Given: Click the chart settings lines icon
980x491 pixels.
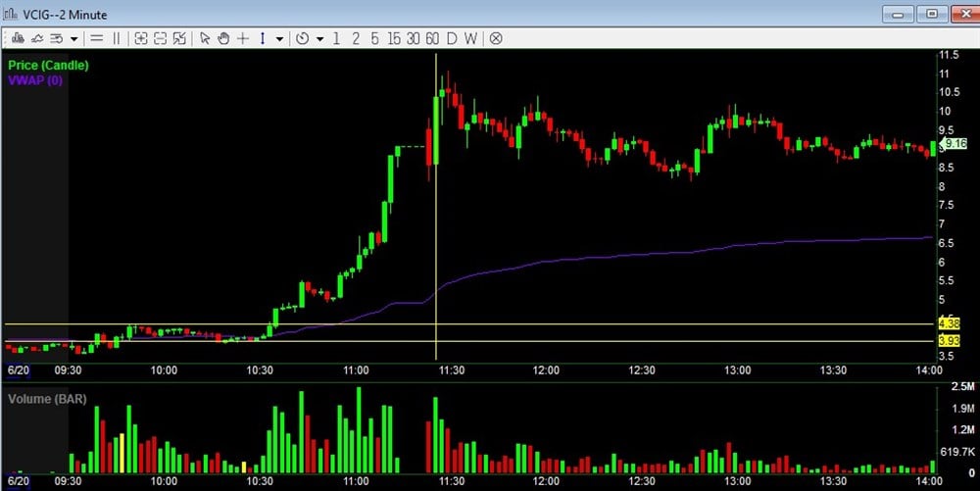Looking at the screenshot, I should [57, 39].
